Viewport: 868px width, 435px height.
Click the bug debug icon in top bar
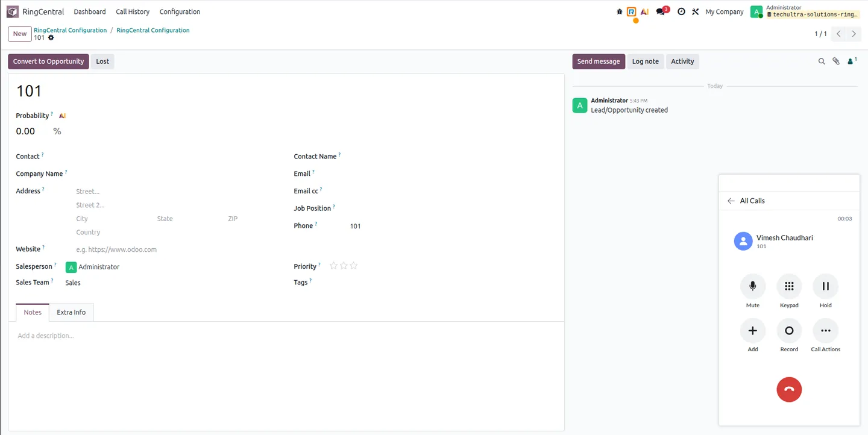click(x=620, y=11)
